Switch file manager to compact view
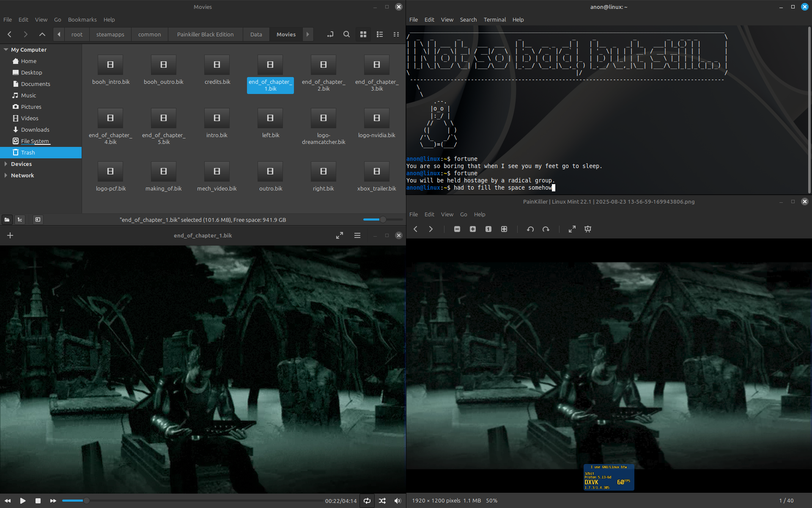The image size is (812, 508). (396, 34)
